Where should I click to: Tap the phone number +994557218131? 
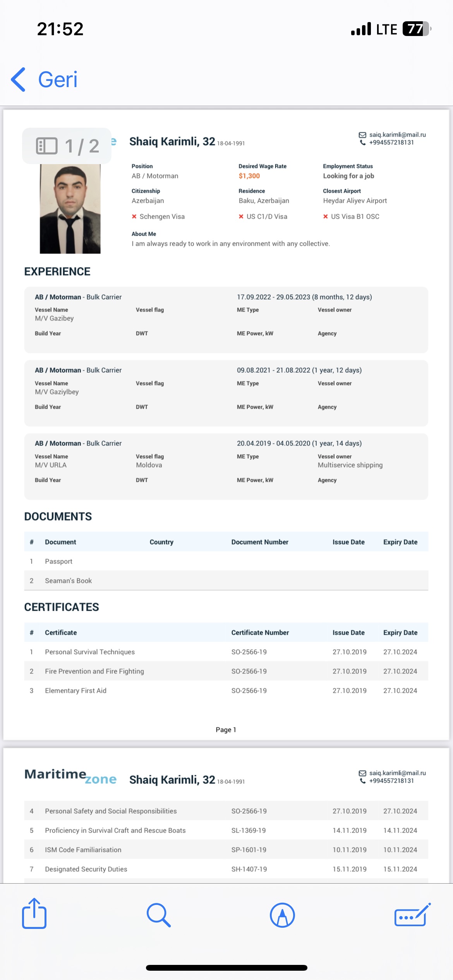[x=391, y=142]
